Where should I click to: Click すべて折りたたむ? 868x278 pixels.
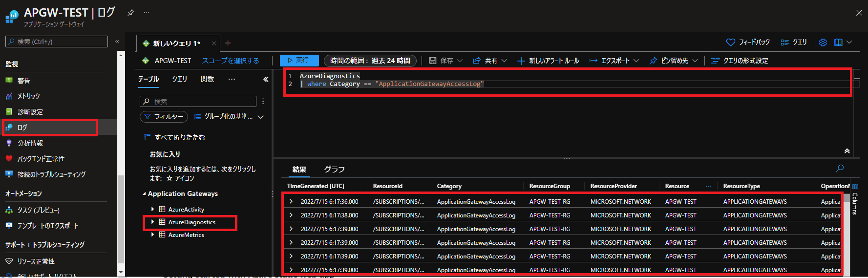(174, 137)
